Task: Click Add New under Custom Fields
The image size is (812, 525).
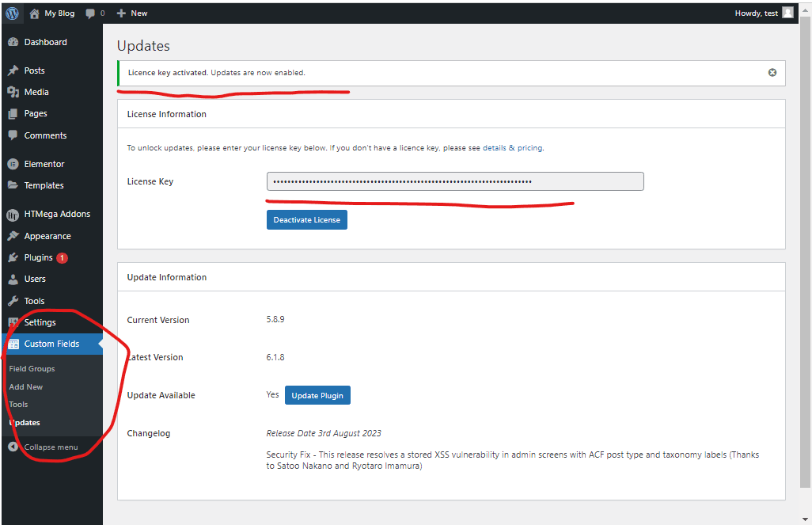Action: click(26, 386)
